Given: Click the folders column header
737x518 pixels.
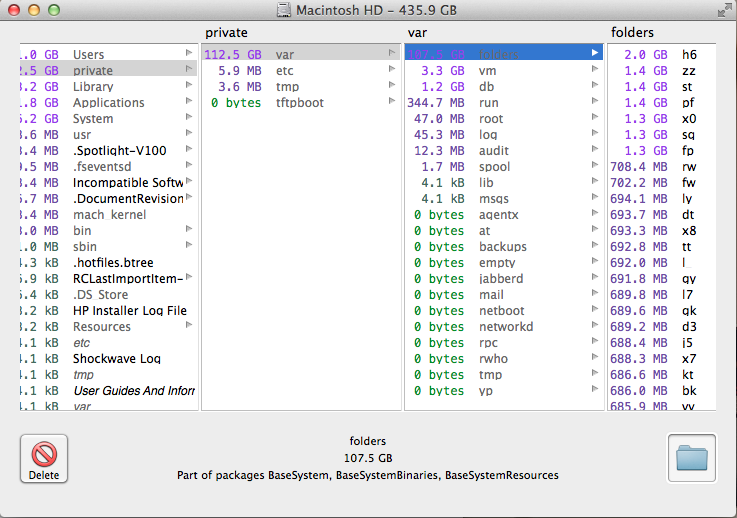Looking at the screenshot, I should click(632, 32).
